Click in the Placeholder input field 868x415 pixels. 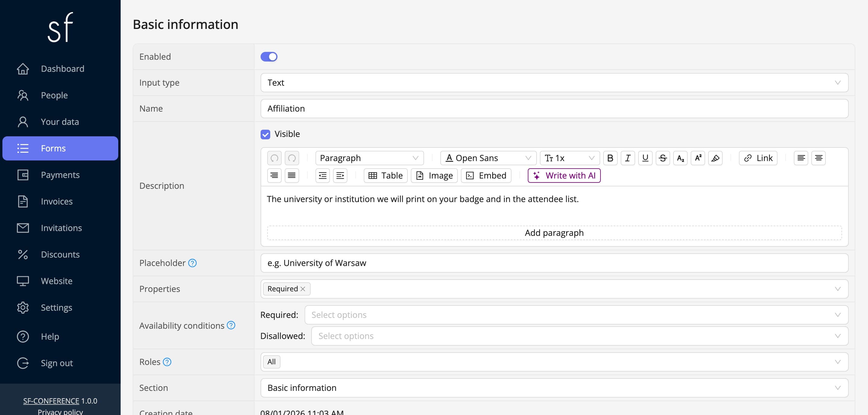[554, 263]
